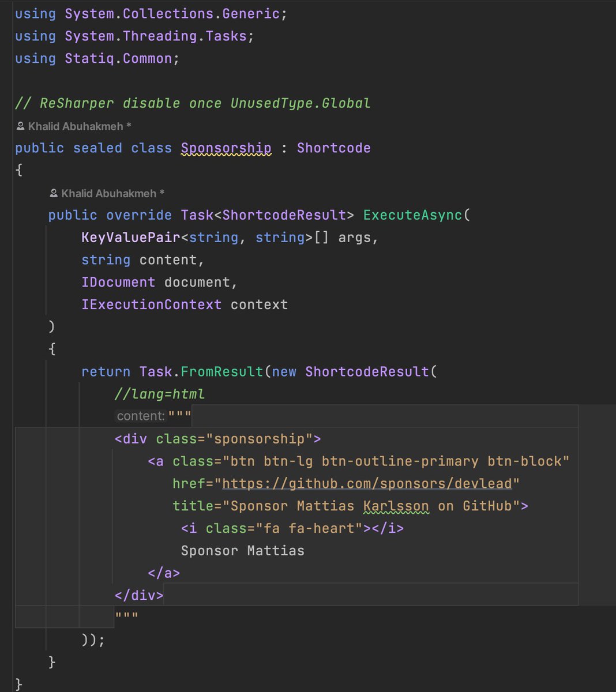Click using Statiq.Common line
The width and height of the screenshot is (616, 692).
(x=97, y=58)
